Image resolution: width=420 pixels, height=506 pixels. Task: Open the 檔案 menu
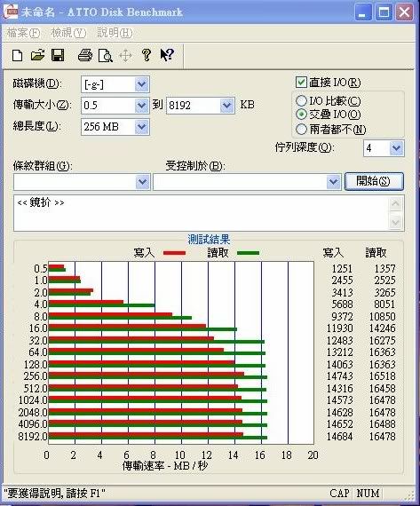pos(24,33)
